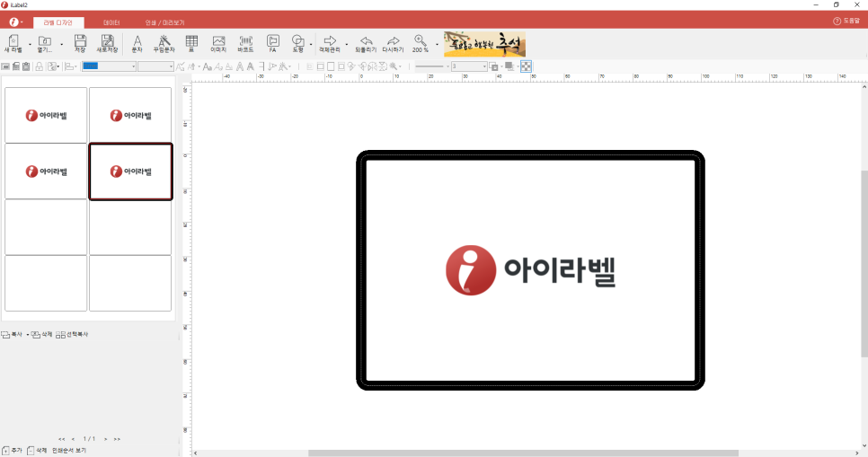
Task: Select the top-left label thumbnail
Action: coord(46,115)
